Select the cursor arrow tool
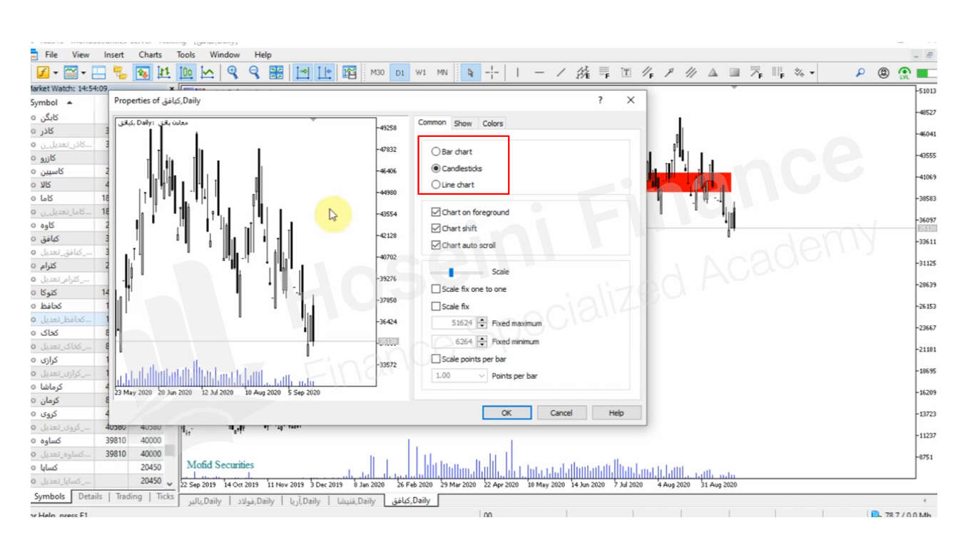968x560 pixels. tap(470, 73)
